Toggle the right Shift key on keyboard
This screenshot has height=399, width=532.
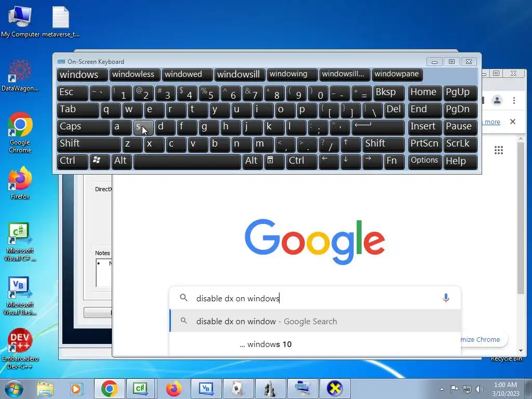[383, 144]
